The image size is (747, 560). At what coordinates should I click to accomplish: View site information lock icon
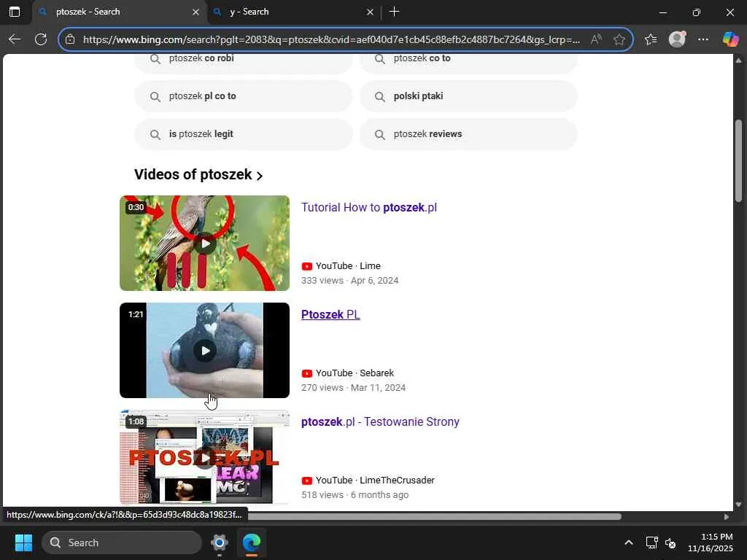(70, 39)
